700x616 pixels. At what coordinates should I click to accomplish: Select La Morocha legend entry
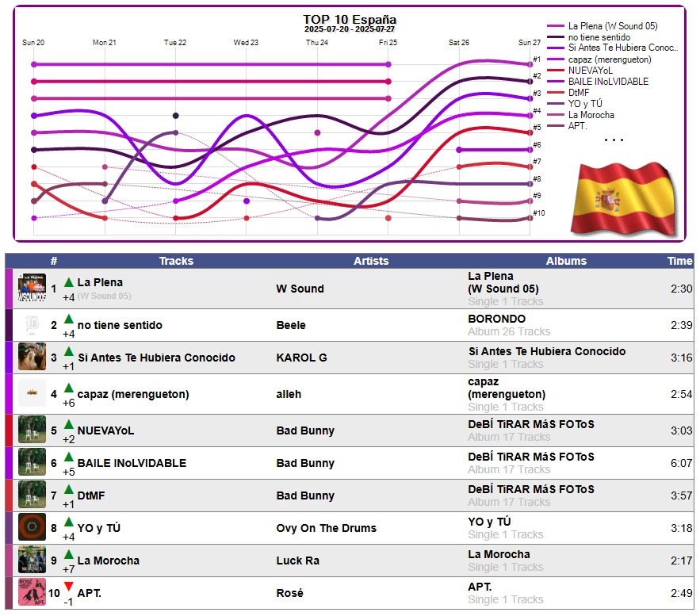(x=581, y=115)
